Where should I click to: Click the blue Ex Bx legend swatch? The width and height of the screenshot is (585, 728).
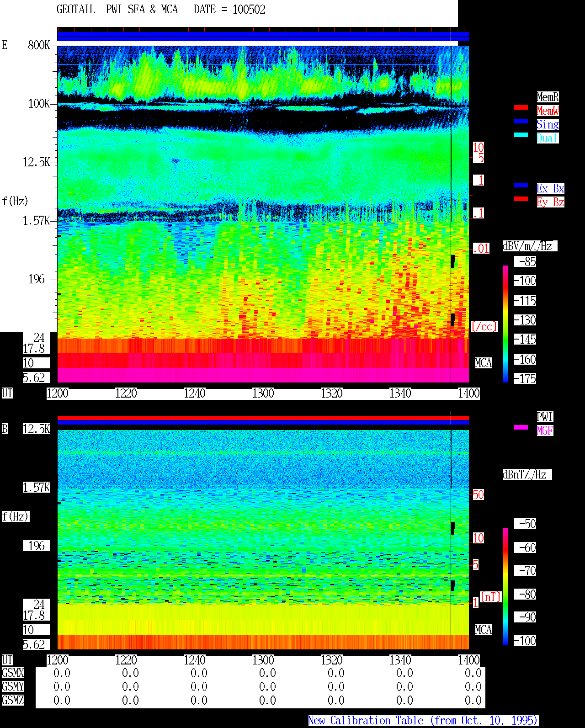521,185
